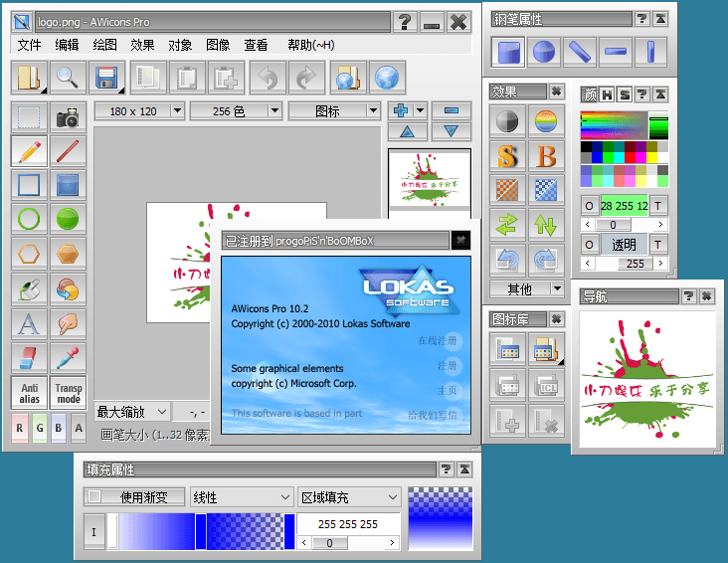Click the magnifier search toolbar icon
Screen dimensions: 728x563
click(68, 78)
